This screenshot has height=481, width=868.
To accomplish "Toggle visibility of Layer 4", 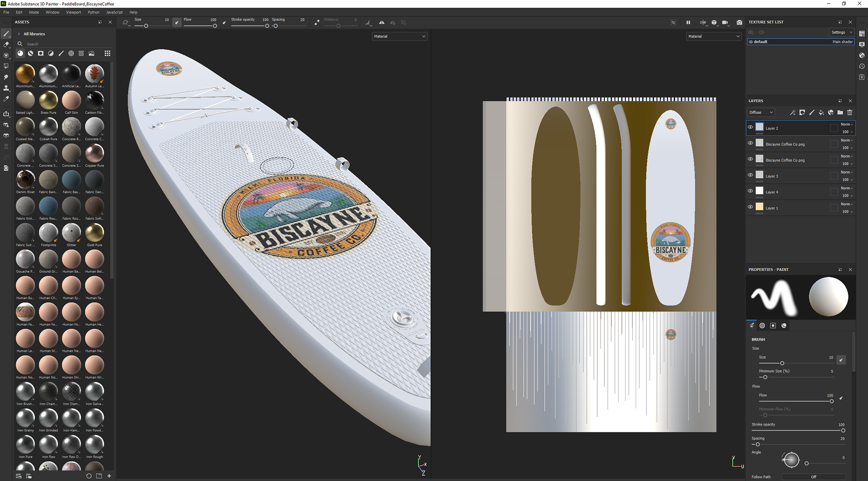I will 750,190.
